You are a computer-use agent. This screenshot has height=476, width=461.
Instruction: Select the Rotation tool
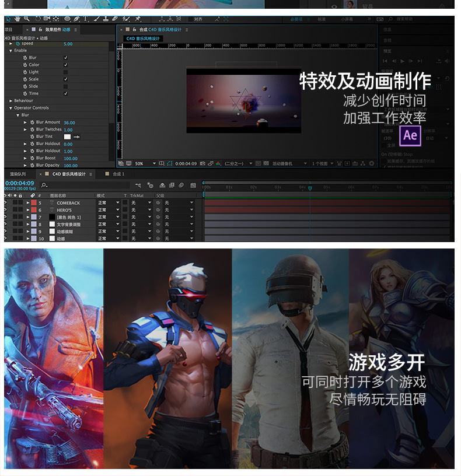click(x=38, y=19)
